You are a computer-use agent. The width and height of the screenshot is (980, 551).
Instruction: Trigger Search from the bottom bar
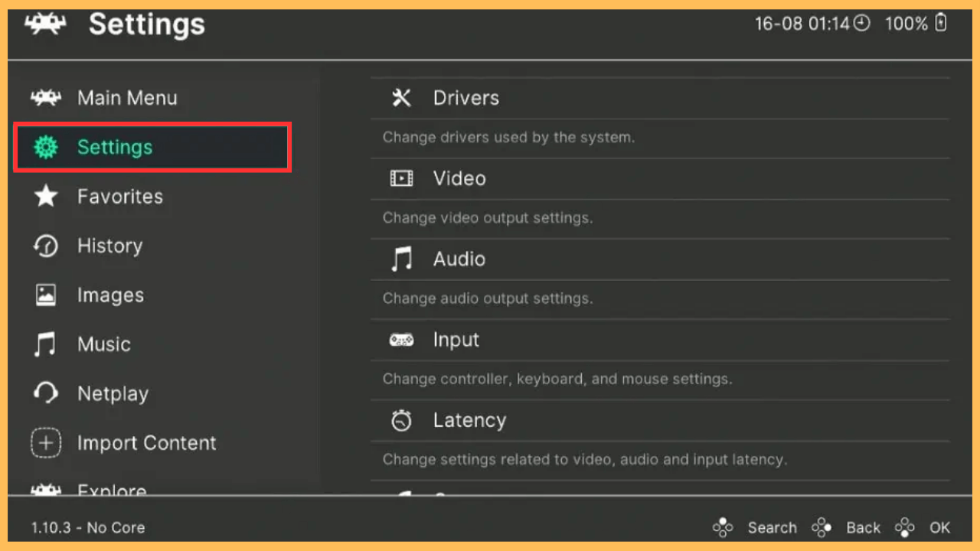[772, 527]
